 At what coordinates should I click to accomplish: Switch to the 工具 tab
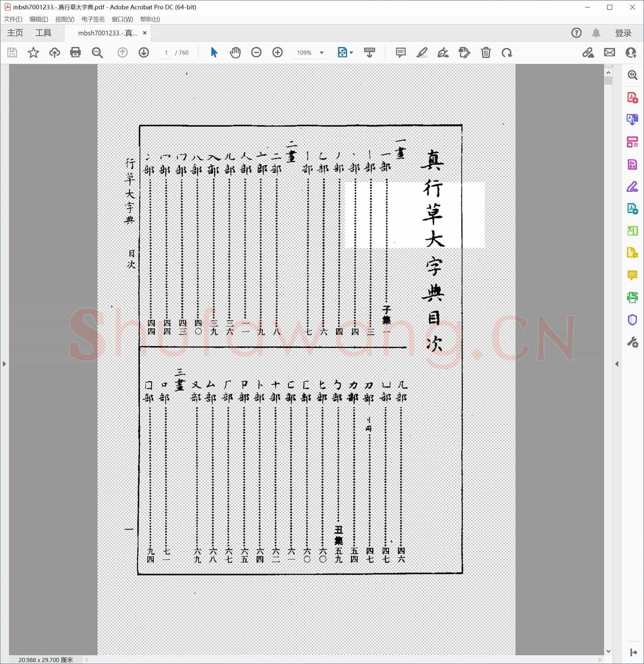tap(43, 33)
